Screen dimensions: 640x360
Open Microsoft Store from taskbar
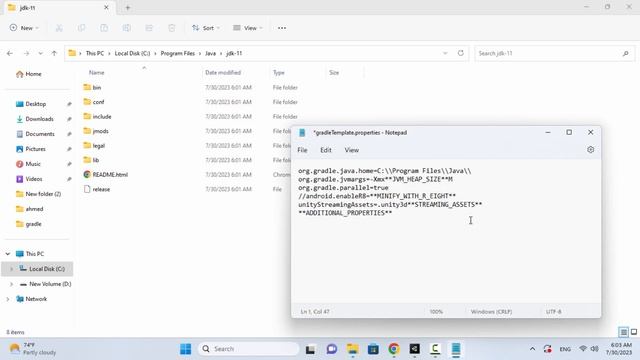373,349
